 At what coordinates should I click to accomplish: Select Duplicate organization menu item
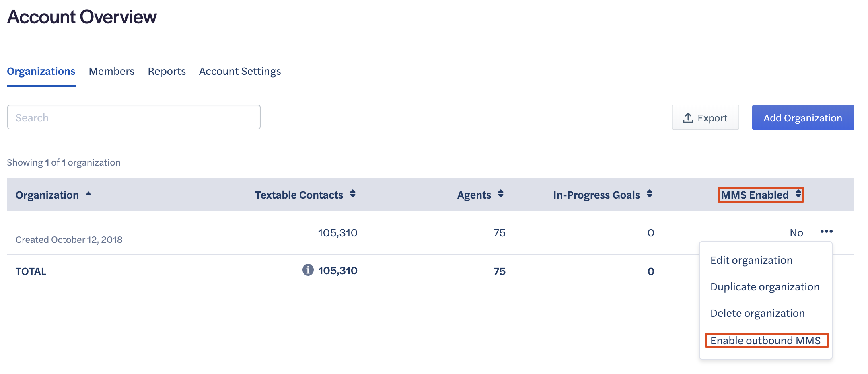pos(765,287)
